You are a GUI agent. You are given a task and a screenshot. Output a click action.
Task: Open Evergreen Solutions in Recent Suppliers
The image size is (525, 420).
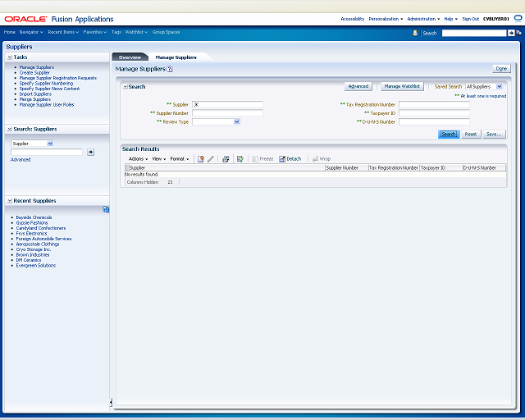click(x=36, y=266)
